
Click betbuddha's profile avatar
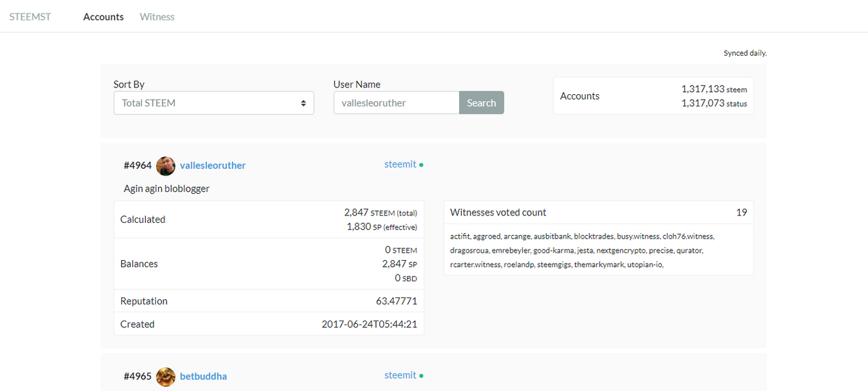coord(165,376)
